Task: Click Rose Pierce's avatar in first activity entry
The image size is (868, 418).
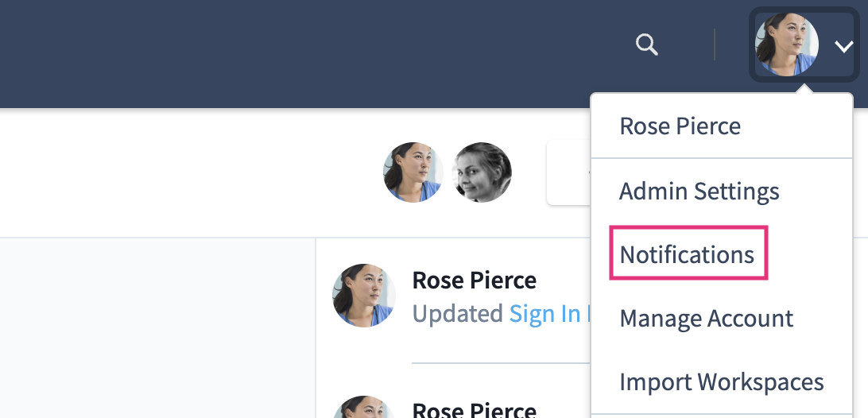Action: coord(364,295)
